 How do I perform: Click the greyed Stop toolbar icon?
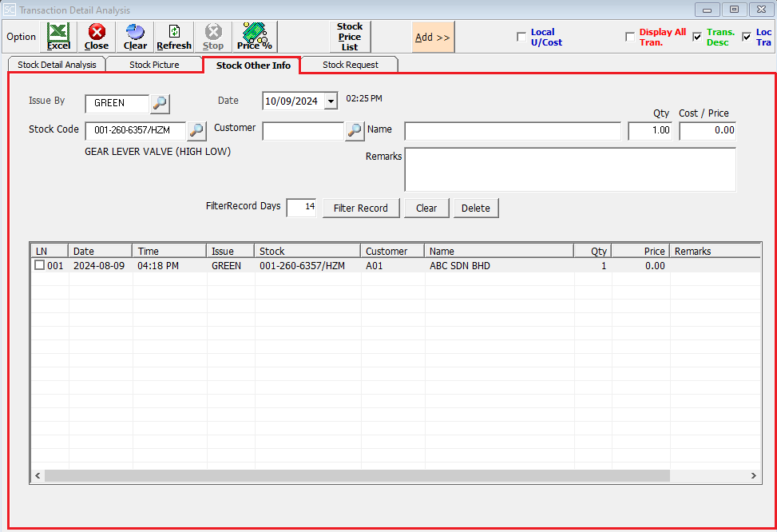(213, 37)
